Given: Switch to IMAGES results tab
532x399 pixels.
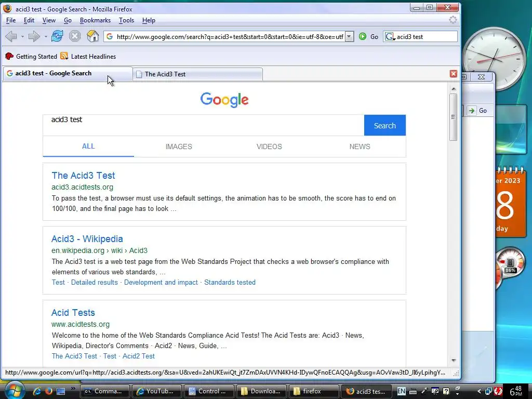Looking at the screenshot, I should pyautogui.click(x=179, y=147).
